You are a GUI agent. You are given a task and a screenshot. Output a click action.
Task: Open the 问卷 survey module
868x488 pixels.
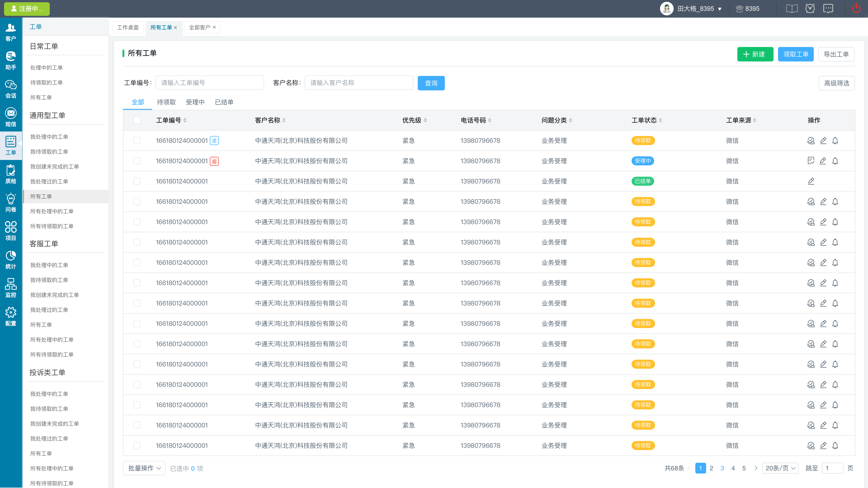tap(11, 203)
